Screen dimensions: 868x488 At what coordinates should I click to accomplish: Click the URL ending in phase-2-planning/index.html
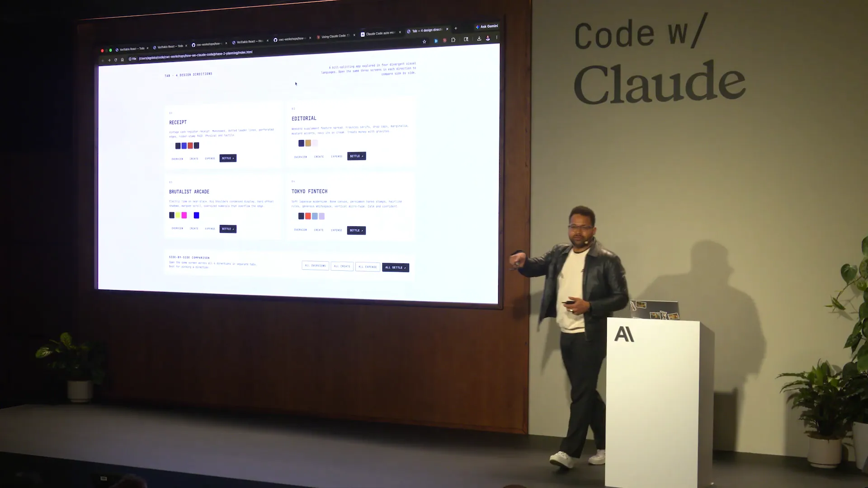[195, 55]
